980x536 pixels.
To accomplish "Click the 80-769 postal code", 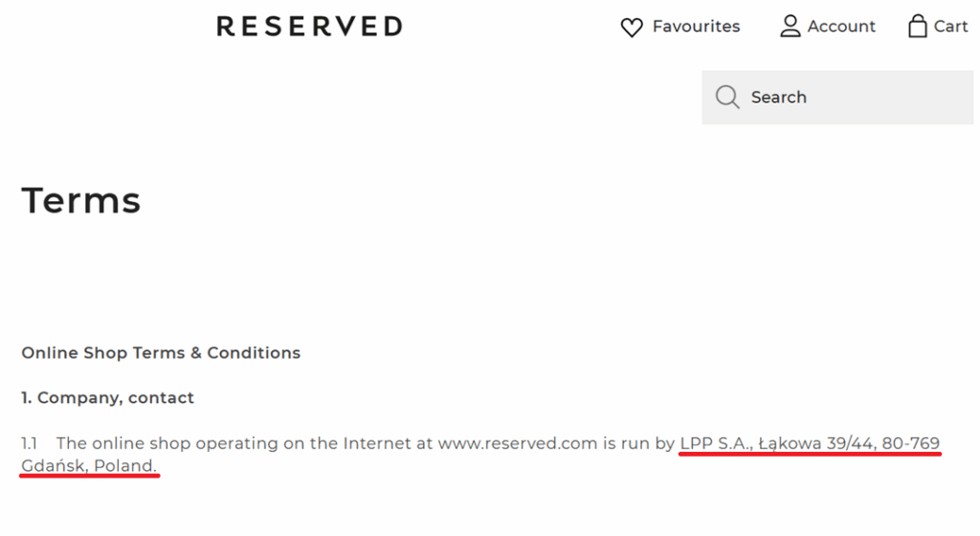I will tap(910, 443).
